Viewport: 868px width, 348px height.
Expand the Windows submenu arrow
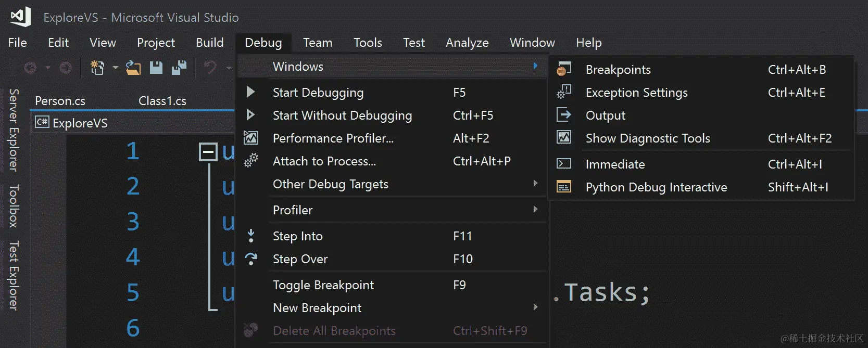point(535,66)
